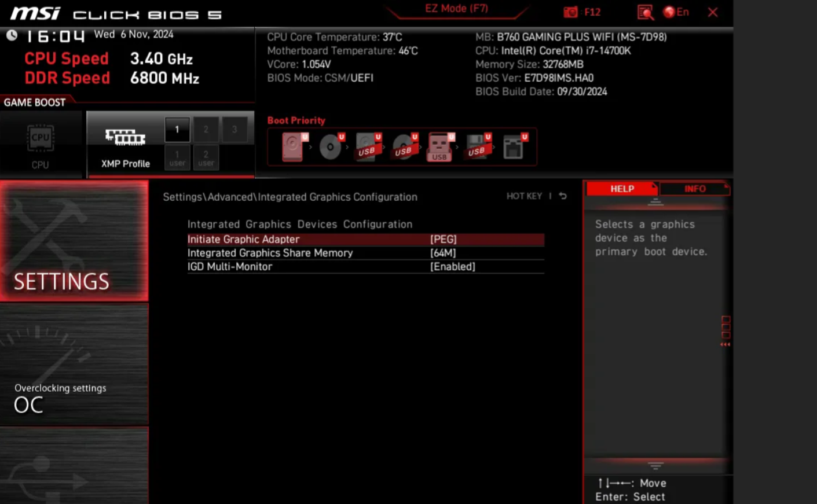The width and height of the screenshot is (817, 504).
Task: Click the MB B760 GAMING PLUS WIFI line
Action: [x=571, y=37]
